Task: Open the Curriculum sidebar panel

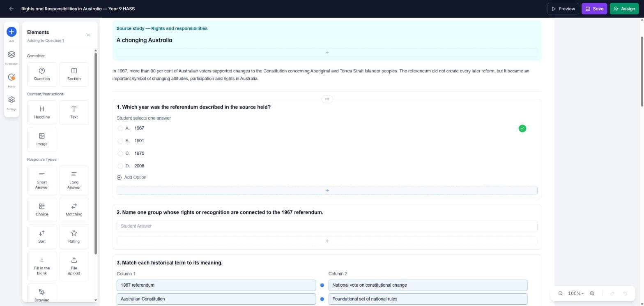Action: [x=11, y=57]
